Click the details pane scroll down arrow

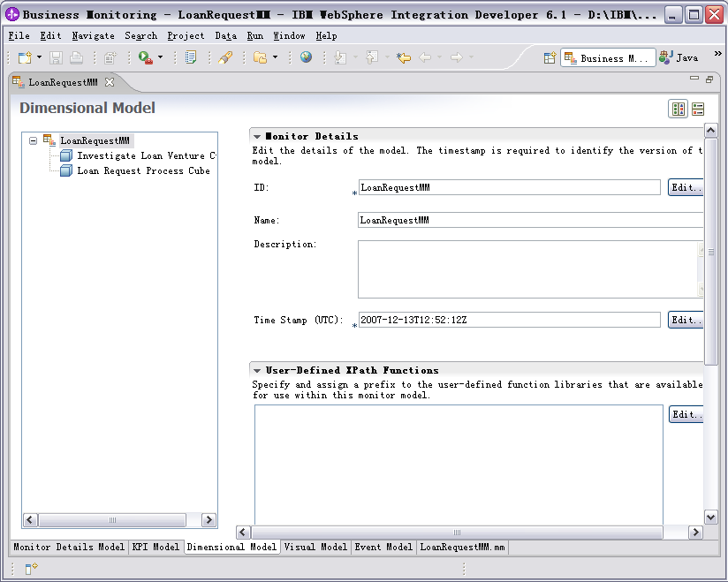tap(711, 517)
